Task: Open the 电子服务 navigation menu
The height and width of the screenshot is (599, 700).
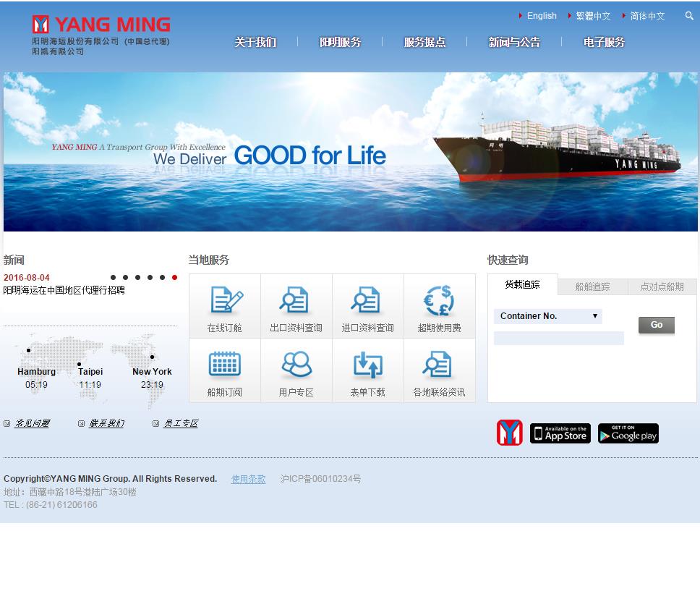Action: (604, 42)
